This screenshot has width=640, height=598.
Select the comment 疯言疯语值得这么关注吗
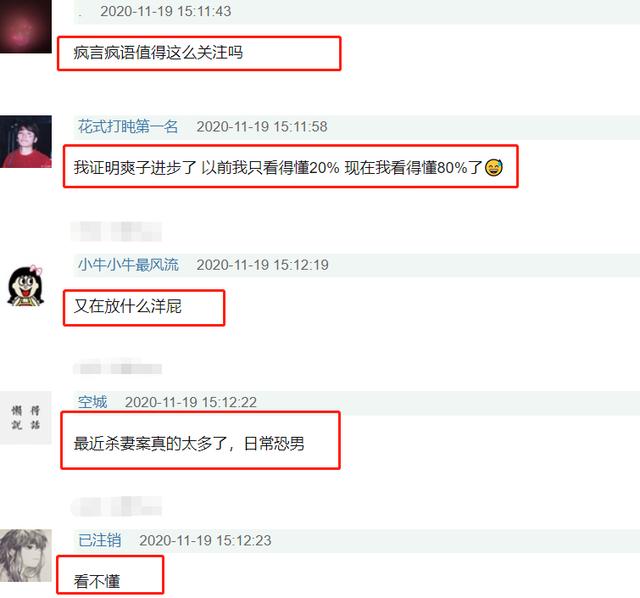tap(158, 53)
